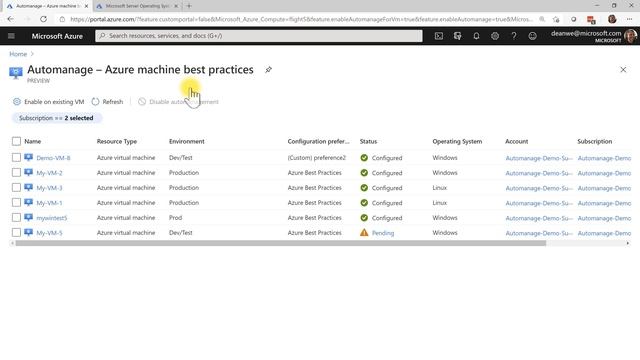Screen dimensions: 640x360
Task: Toggle the select-all checkbox in table header
Action: 16,141
